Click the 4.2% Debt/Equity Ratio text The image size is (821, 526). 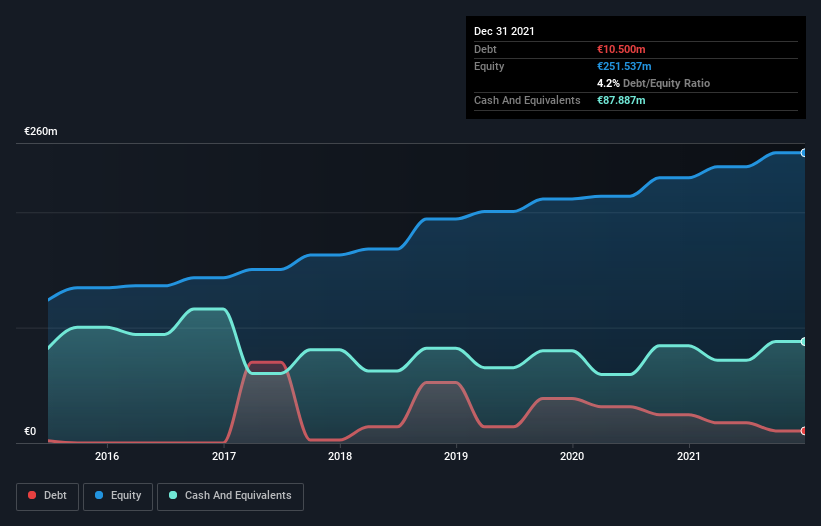tap(653, 83)
